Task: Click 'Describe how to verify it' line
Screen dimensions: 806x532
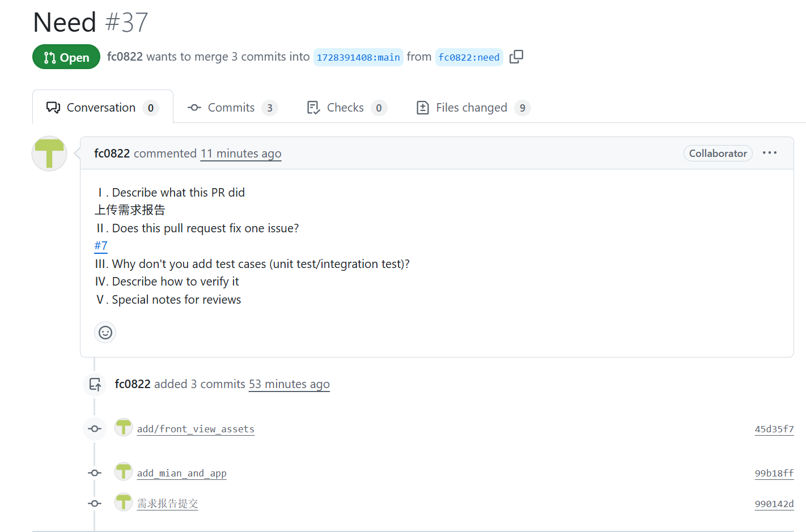Action: coord(167,282)
